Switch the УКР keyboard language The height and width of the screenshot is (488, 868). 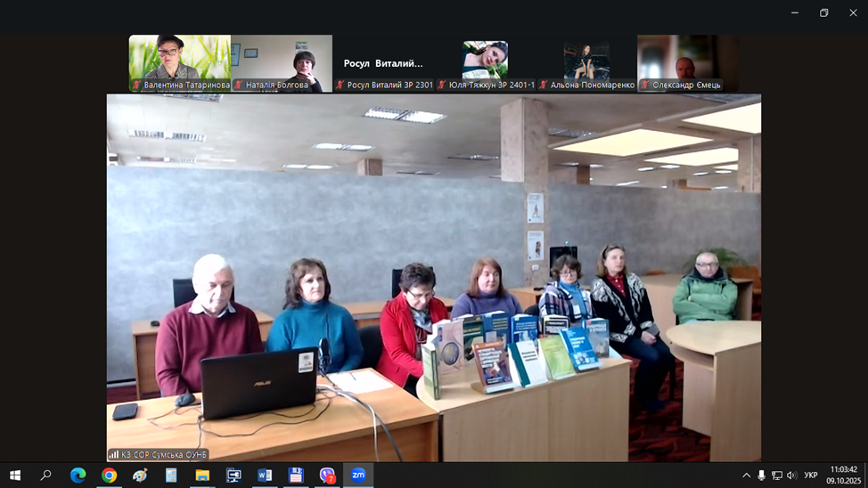pyautogui.click(x=811, y=476)
